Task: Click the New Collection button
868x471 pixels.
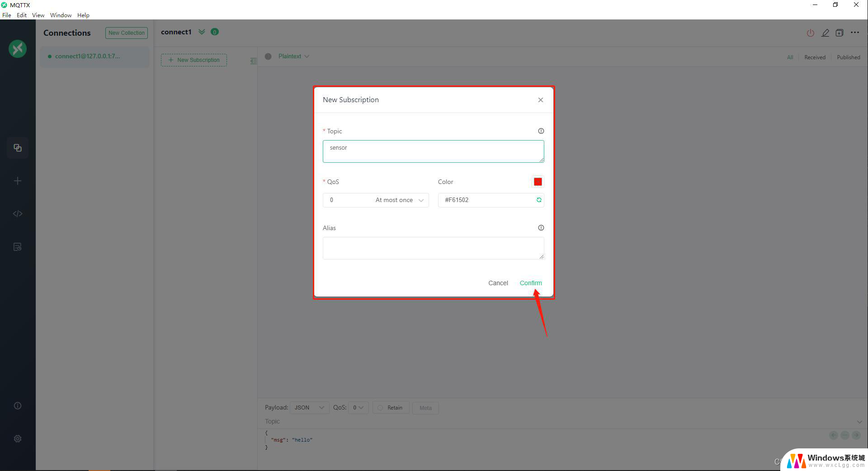Action: [127, 33]
